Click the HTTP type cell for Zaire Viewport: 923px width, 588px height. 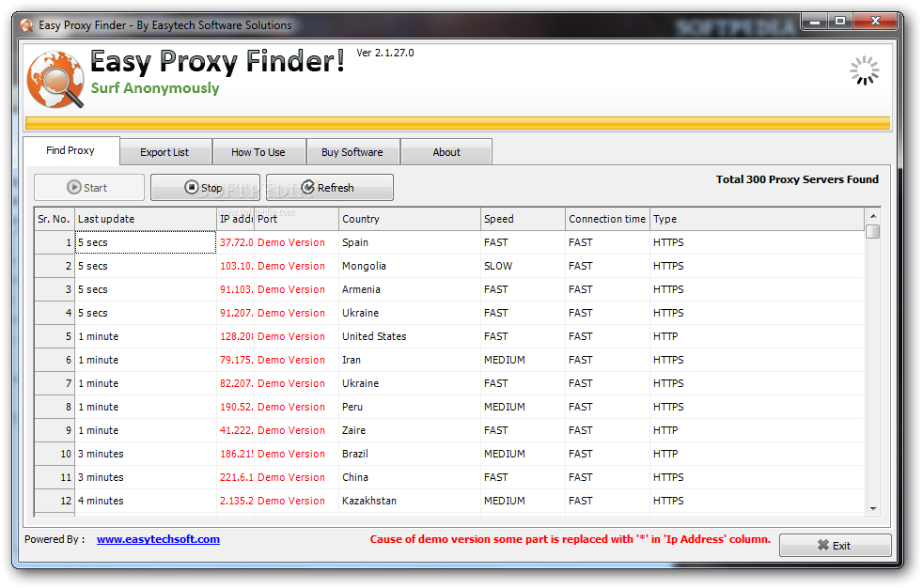pos(757,430)
